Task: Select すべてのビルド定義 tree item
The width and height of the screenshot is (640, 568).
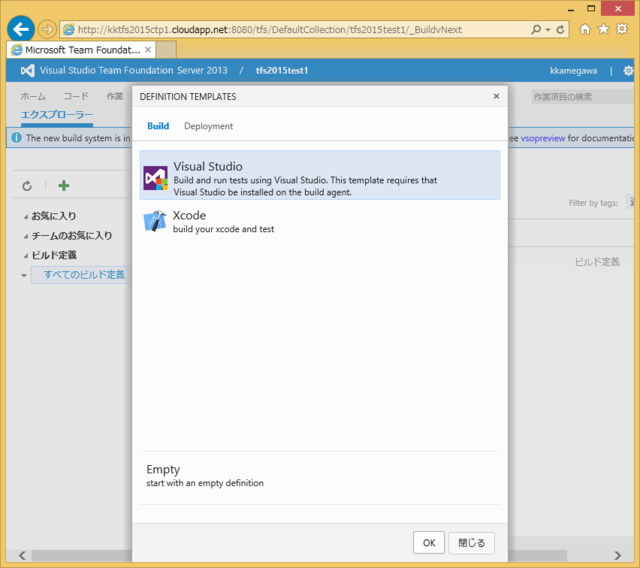Action: [82, 275]
